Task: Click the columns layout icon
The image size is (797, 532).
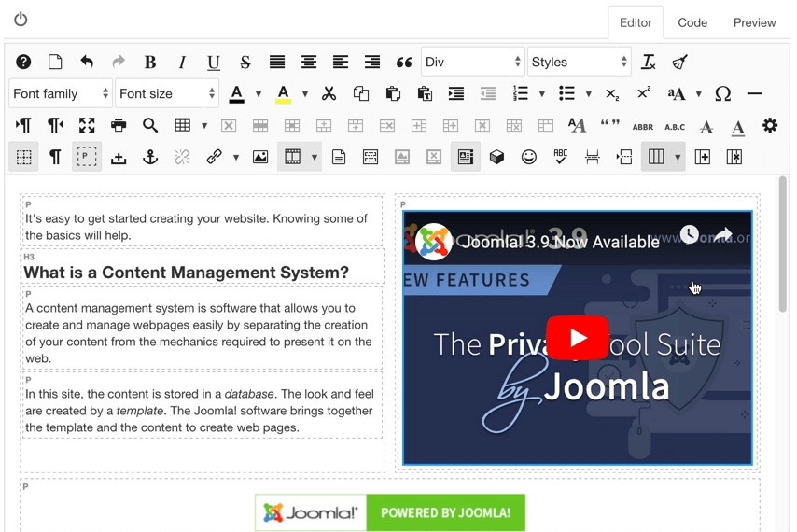Action: click(x=656, y=157)
